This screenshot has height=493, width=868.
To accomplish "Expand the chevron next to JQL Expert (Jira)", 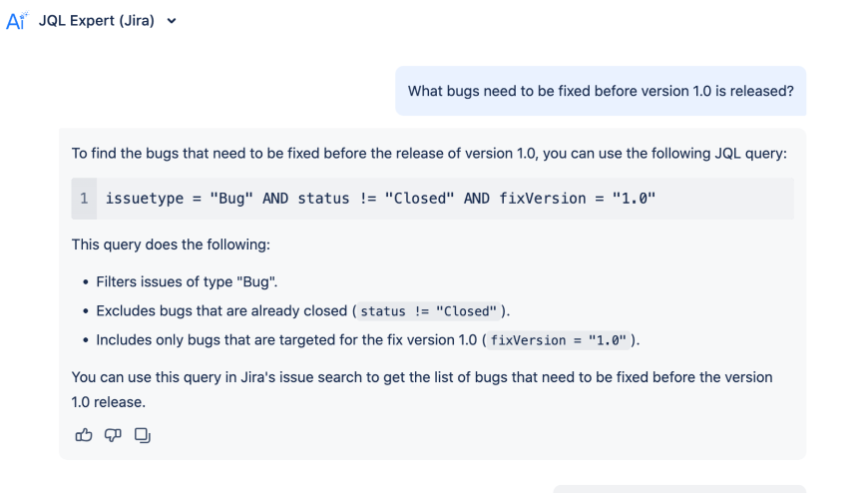I will pyautogui.click(x=172, y=21).
